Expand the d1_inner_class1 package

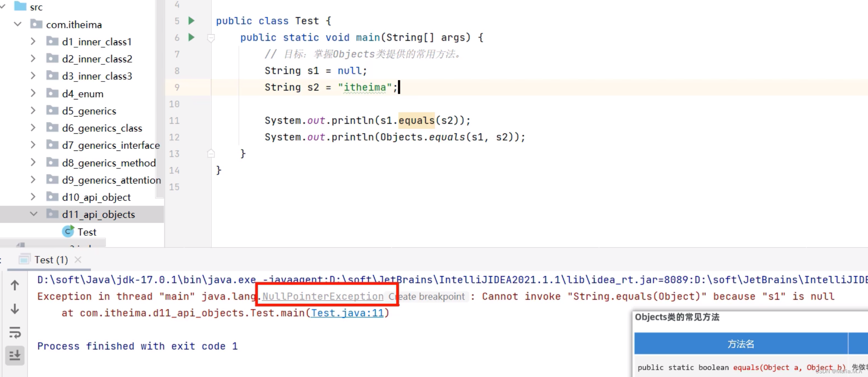(33, 42)
